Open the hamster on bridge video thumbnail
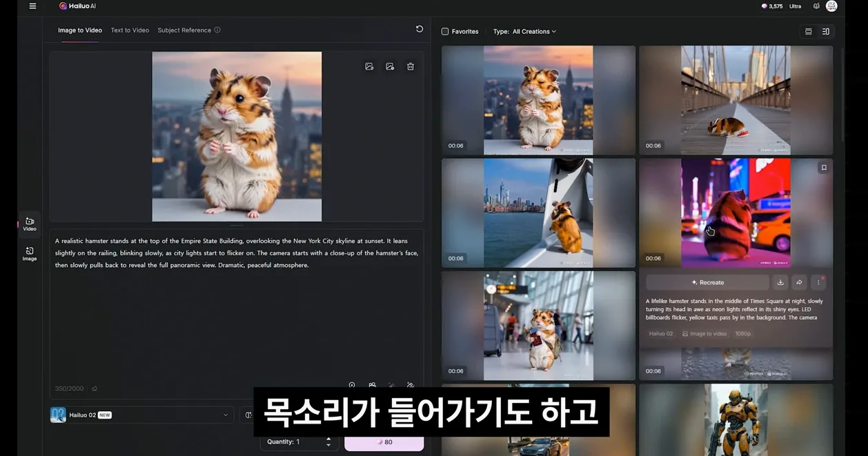The width and height of the screenshot is (868, 456). 736,100
